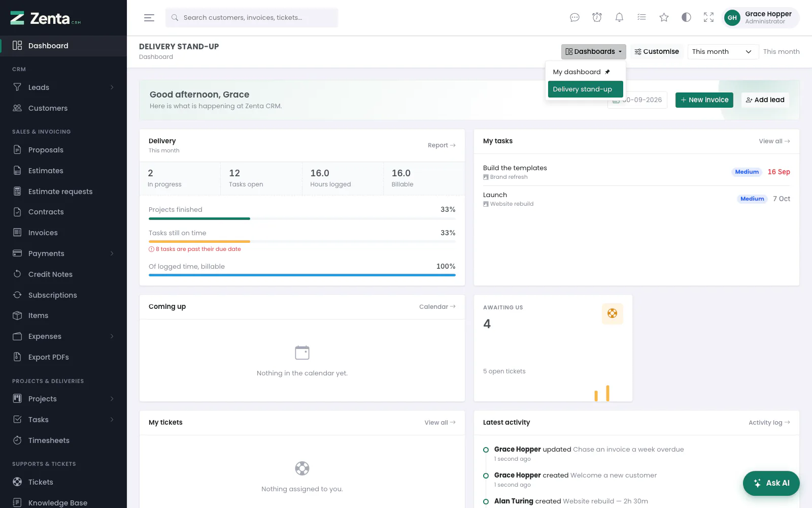This screenshot has height=508, width=812.
Task: Open Timesheets in the sidebar
Action: (x=63, y=440)
